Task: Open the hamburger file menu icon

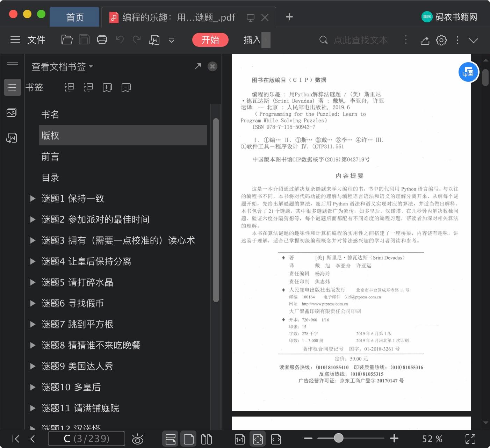Action: 15,40
